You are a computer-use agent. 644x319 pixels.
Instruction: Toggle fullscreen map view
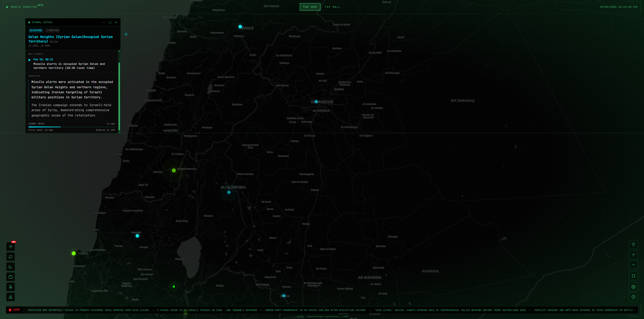click(x=633, y=276)
